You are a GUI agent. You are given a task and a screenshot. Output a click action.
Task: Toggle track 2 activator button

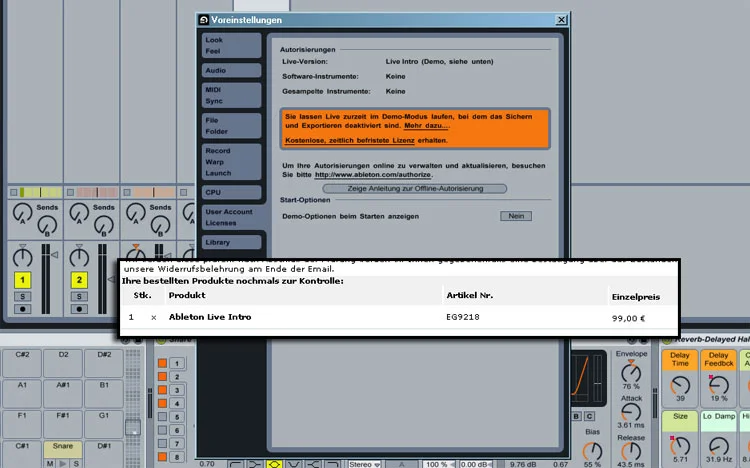79,280
